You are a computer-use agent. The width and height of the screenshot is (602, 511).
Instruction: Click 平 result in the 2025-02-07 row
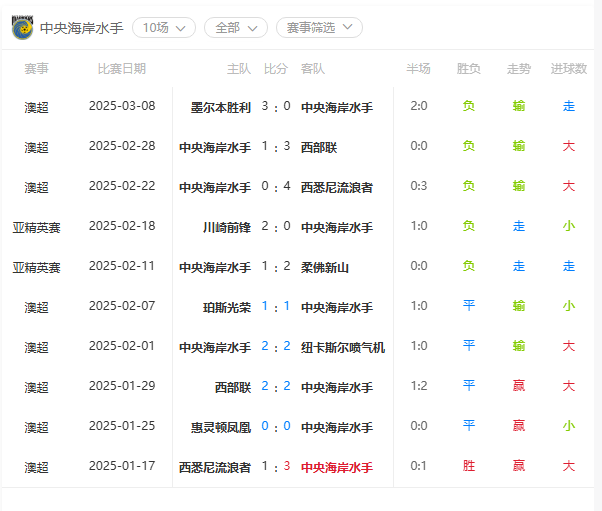tap(468, 306)
